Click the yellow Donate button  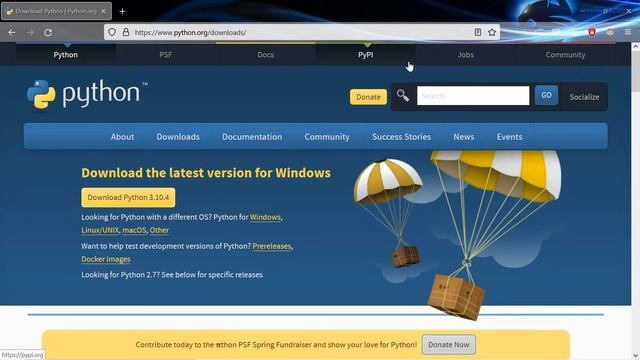point(368,97)
